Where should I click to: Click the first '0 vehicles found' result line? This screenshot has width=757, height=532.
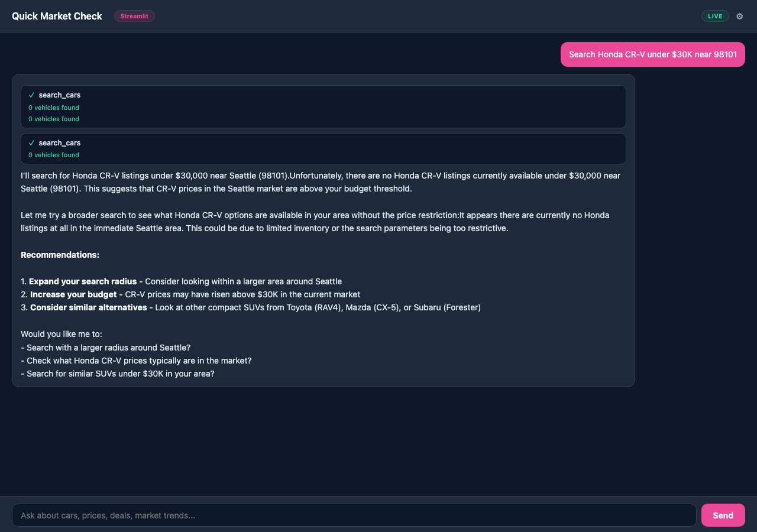click(53, 108)
